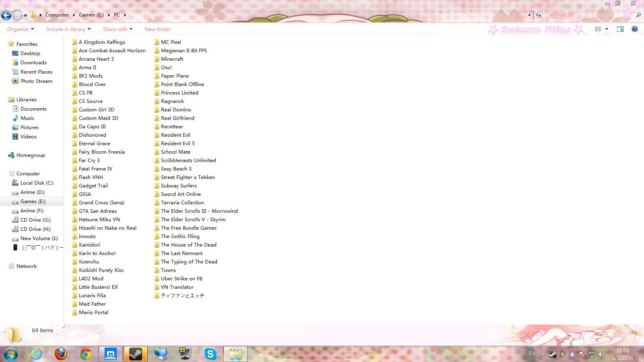
Task: Change the view with the view icon
Action: 598,29
